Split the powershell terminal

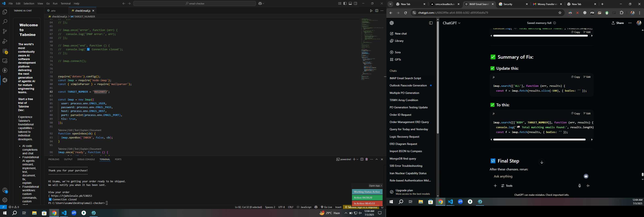click(361, 159)
